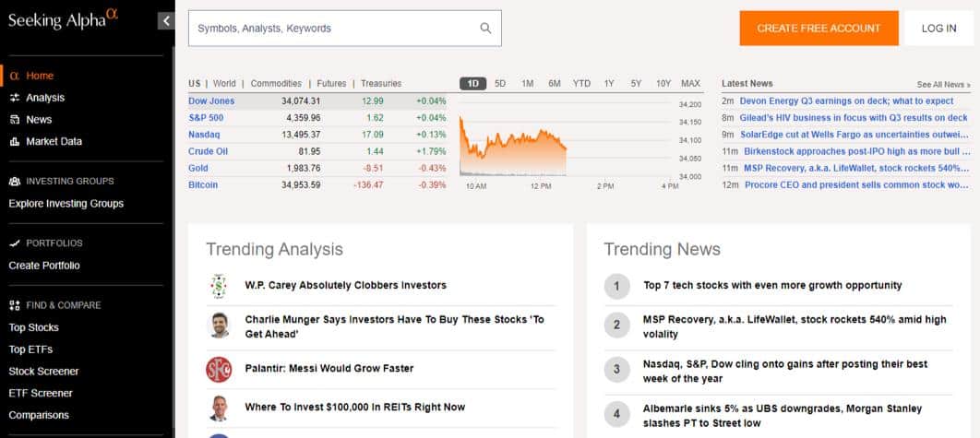Select the US market tab
Image resolution: width=980 pixels, height=438 pixels.
point(195,83)
